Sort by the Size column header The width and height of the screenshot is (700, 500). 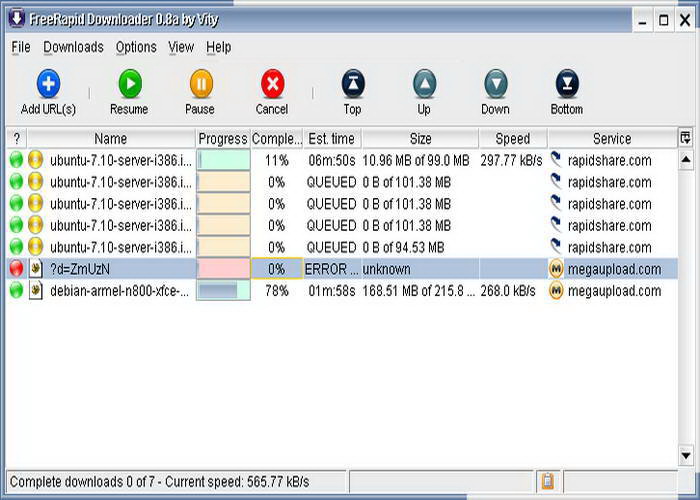420,138
